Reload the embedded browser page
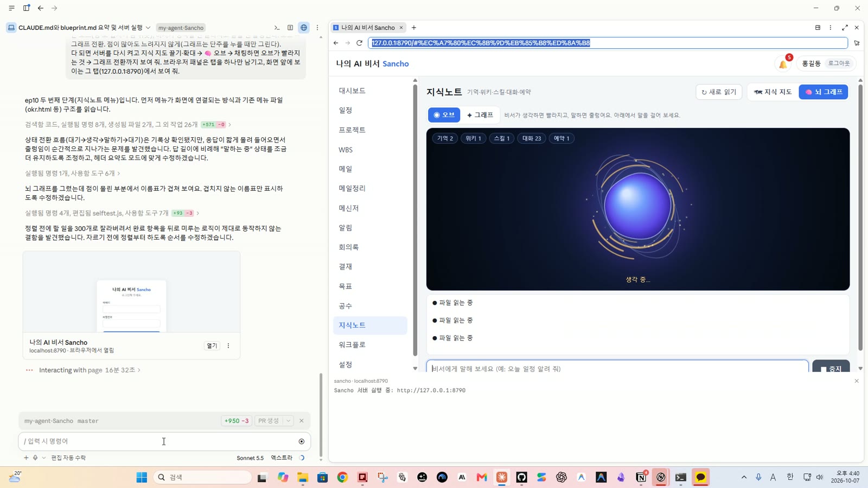The width and height of the screenshot is (868, 488). coord(359,43)
